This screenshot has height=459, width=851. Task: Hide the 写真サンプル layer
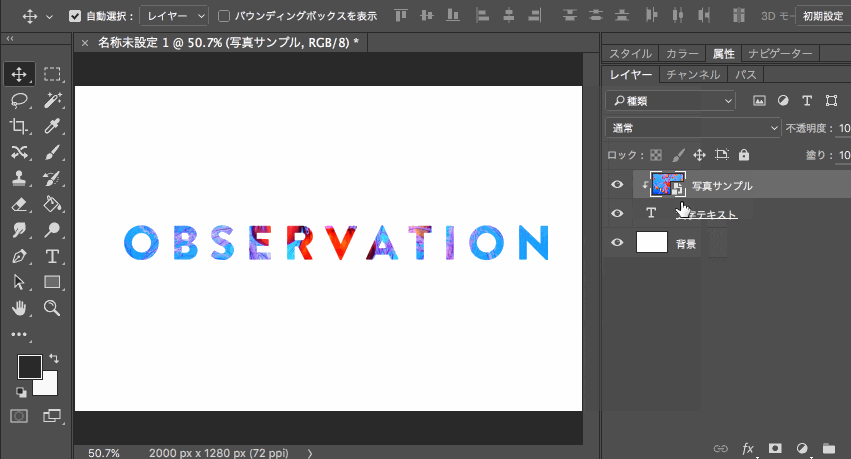click(617, 184)
